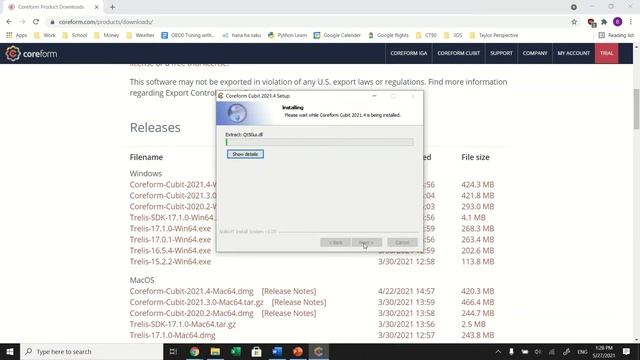Screen dimensions: 640x360
Task: Click Cancel in the Cubit setup dialog
Action: click(x=402, y=242)
